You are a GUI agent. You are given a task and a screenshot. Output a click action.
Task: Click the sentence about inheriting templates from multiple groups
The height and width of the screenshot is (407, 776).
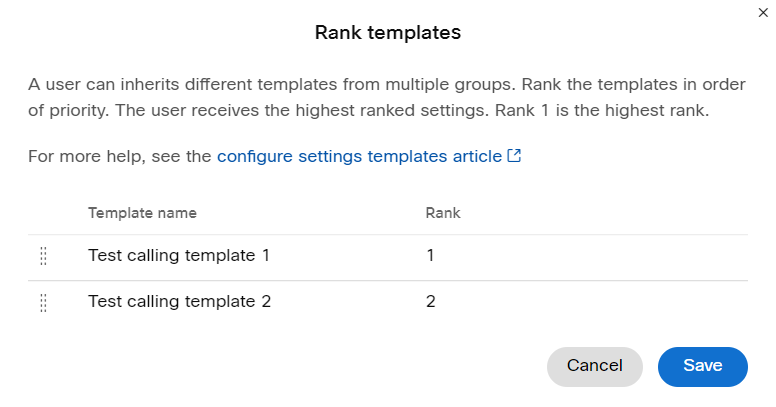[x=273, y=84]
